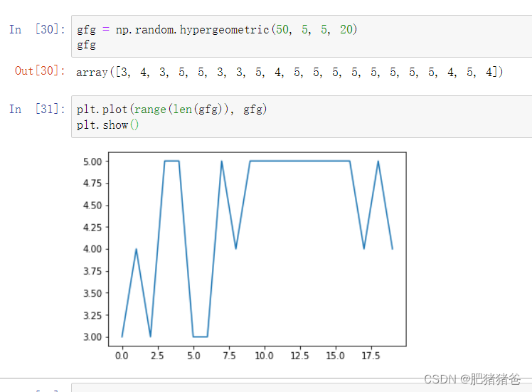Image resolution: width=532 pixels, height=392 pixels.
Task: Click the line chart output image
Action: 244,256
